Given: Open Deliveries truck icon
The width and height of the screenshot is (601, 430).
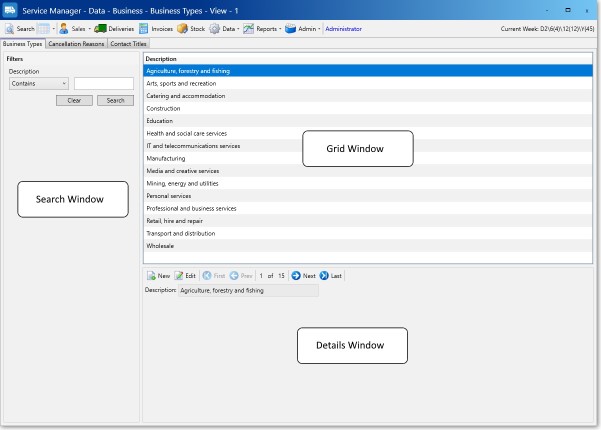Looking at the screenshot, I should tap(100, 29).
